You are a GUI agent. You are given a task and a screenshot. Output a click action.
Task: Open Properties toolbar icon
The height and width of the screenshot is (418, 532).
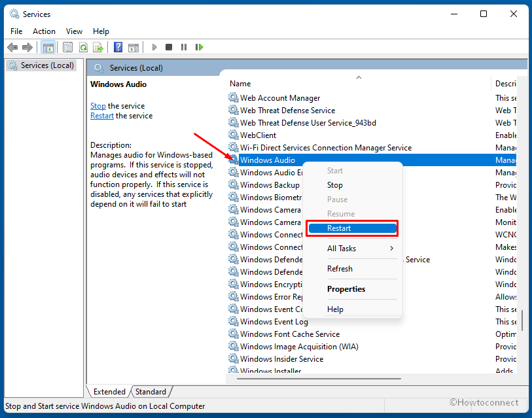click(67, 47)
